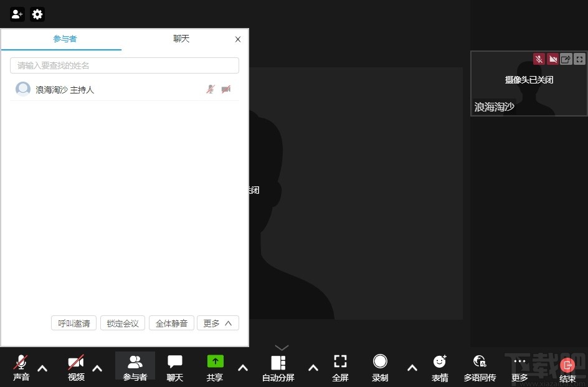588x387 pixels.
Task: Open the settings gear
Action: pos(37,14)
